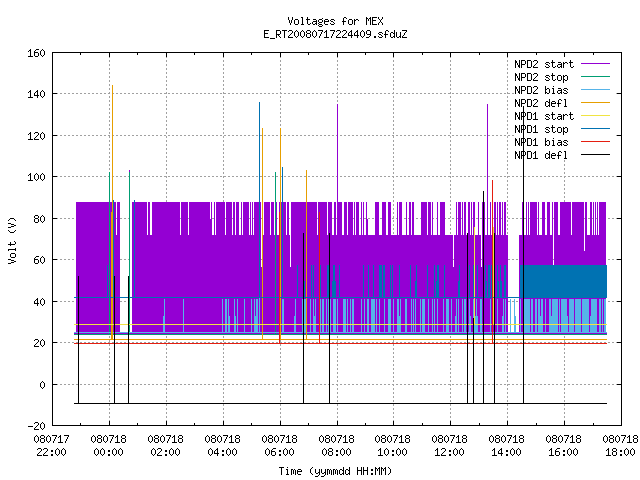640x480 pixels.
Task: Click the 'NPD1 start' legend label
Action: click(x=544, y=116)
